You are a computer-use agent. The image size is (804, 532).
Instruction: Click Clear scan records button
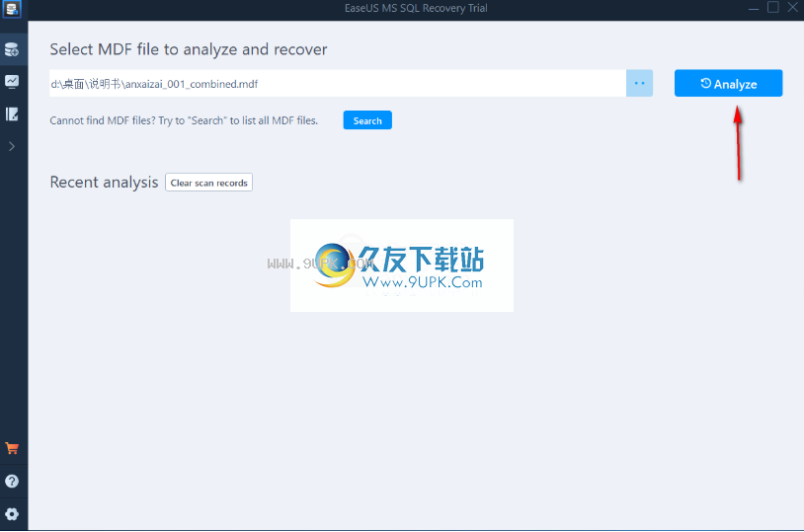click(x=208, y=183)
